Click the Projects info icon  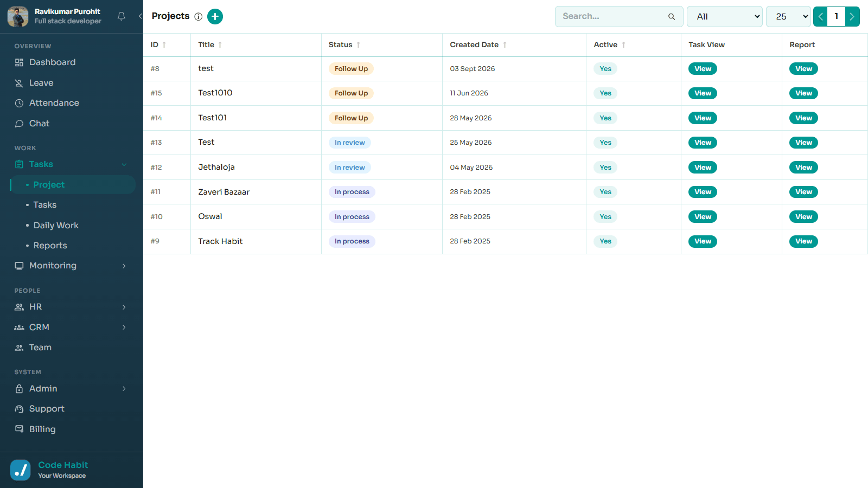click(x=199, y=16)
